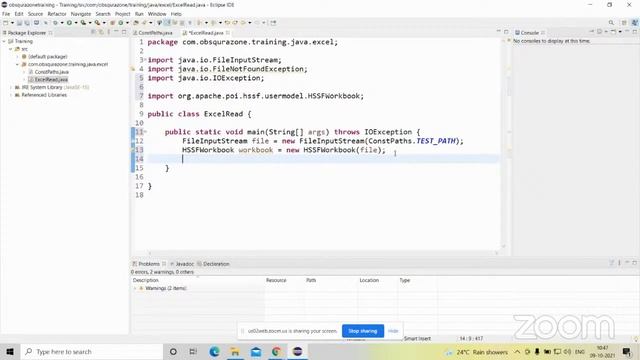Click Open Console icon in Console view
The image size is (640, 360).
613,31
